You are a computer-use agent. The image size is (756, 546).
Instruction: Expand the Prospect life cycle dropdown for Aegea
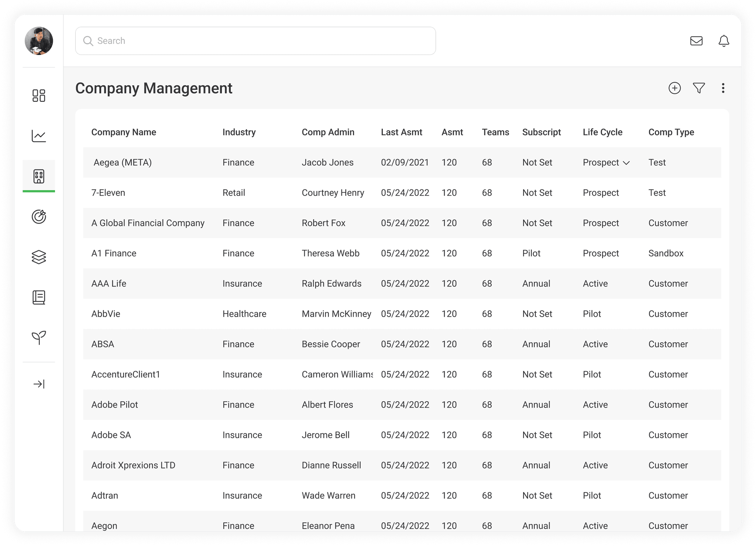626,163
